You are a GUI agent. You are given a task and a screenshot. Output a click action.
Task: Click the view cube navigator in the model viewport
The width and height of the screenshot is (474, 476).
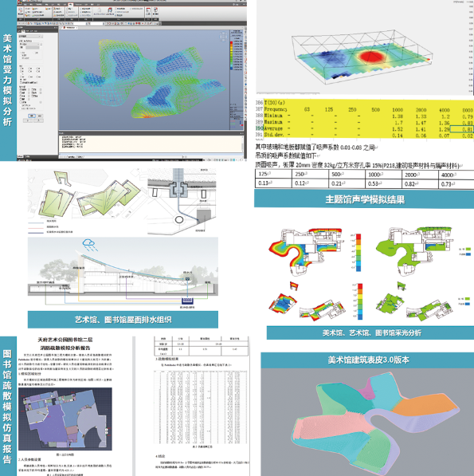pyautogui.click(x=223, y=37)
